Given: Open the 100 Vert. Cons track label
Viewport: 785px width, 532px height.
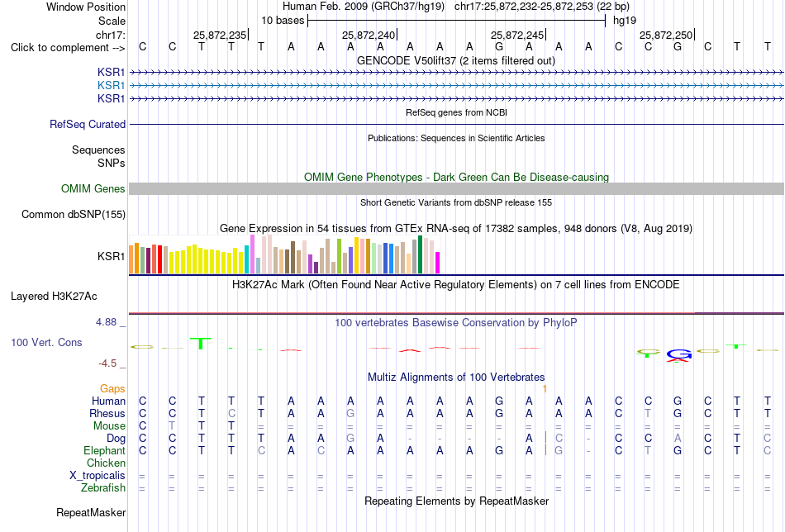Looking at the screenshot, I should point(46,342).
